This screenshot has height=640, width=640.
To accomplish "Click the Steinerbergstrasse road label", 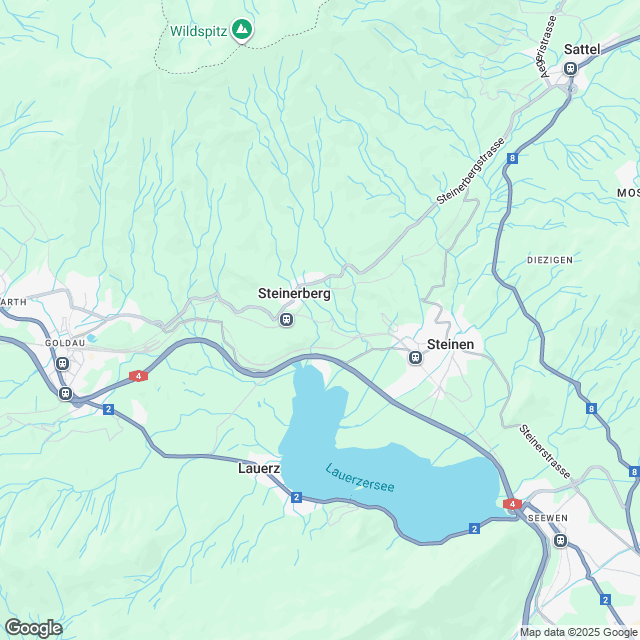I will coord(471,171).
